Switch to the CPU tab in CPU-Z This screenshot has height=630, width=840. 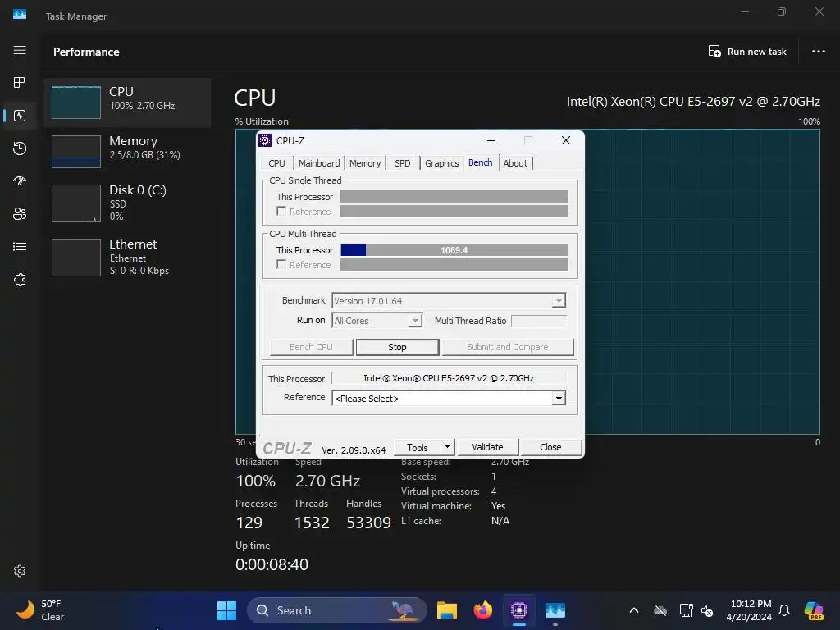click(276, 163)
